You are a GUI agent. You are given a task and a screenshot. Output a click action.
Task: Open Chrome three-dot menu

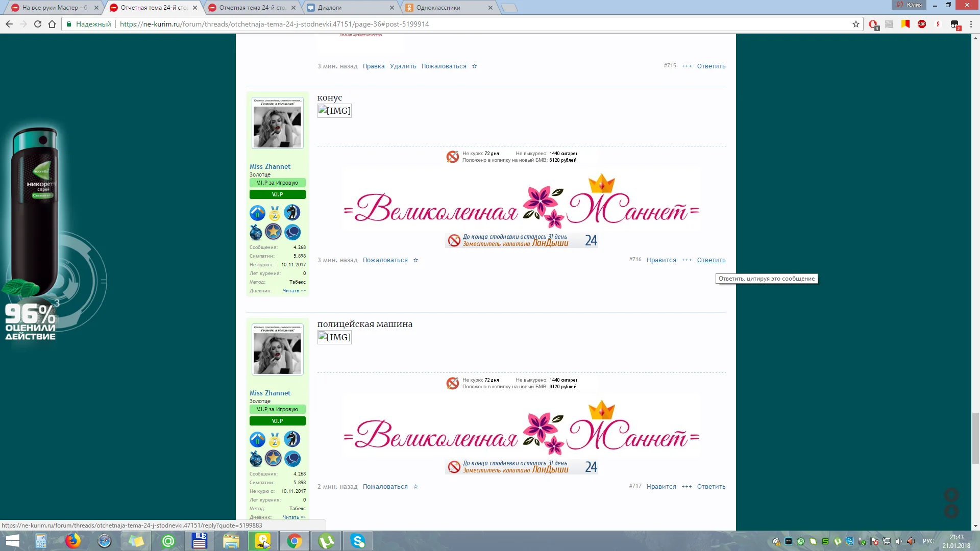pos(971,24)
